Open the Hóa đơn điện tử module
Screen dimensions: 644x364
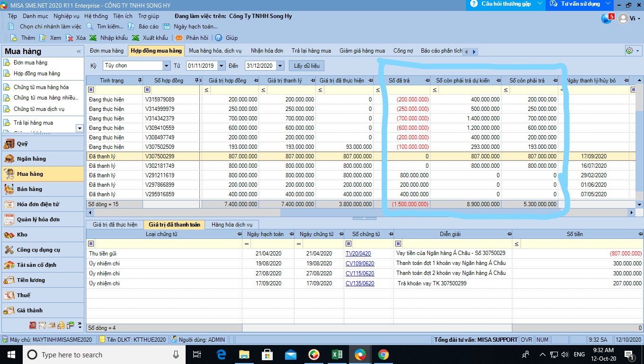tap(43, 204)
